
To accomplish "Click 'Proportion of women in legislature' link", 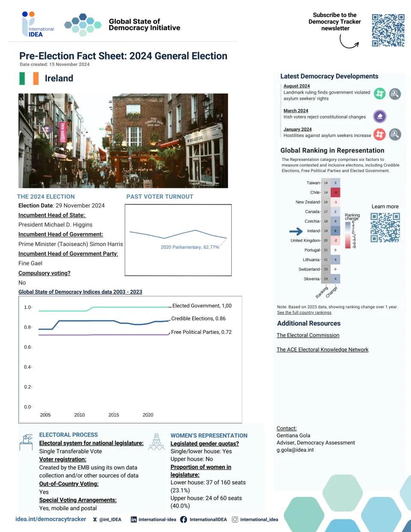I will click(201, 471).
